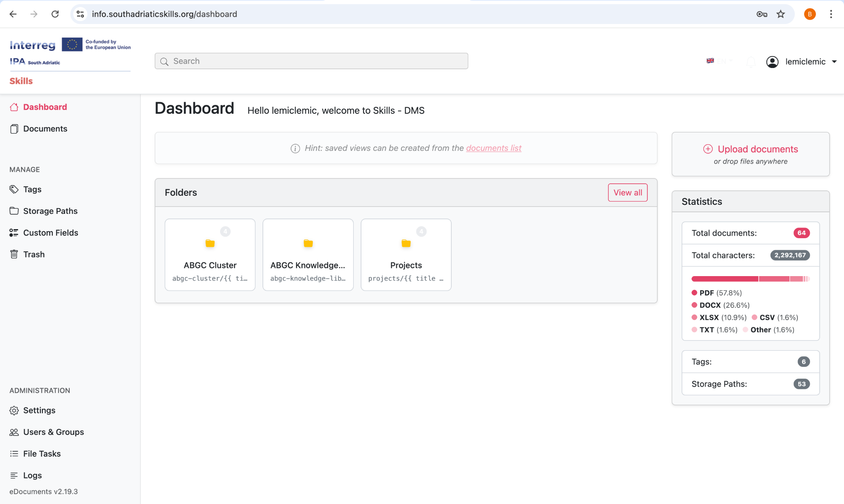Click inside the Search field
Screen dimensions: 844x504
(x=311, y=61)
